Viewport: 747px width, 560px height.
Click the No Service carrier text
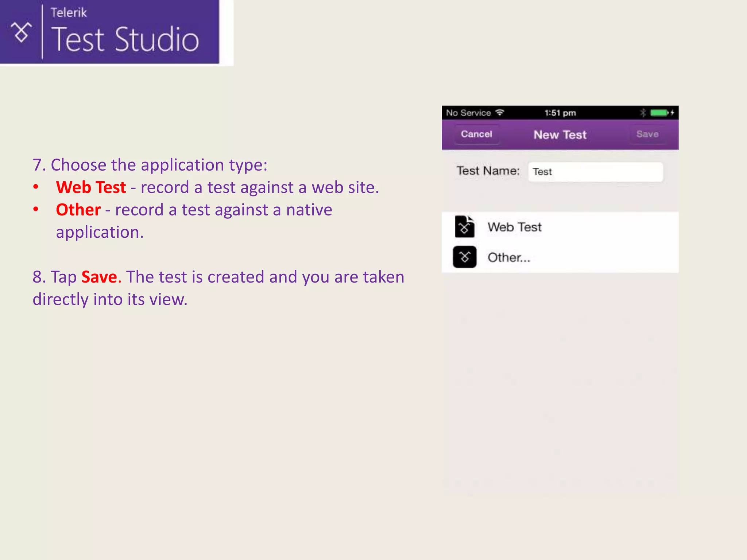[x=468, y=113]
